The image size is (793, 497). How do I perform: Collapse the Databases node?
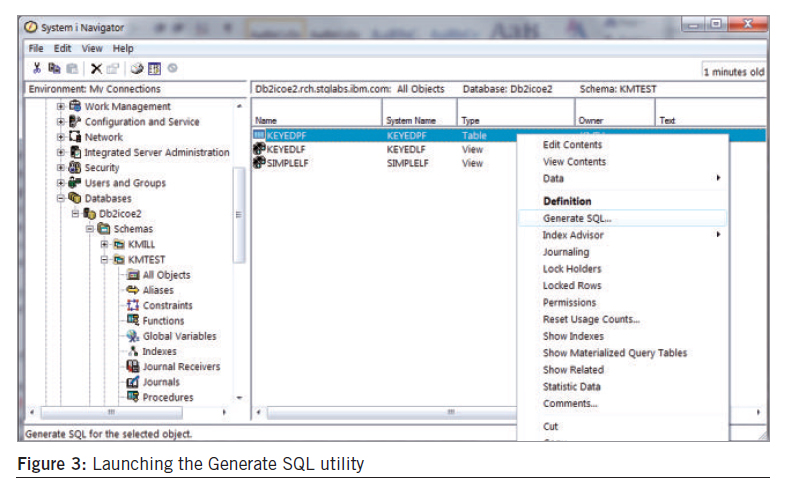(61, 198)
